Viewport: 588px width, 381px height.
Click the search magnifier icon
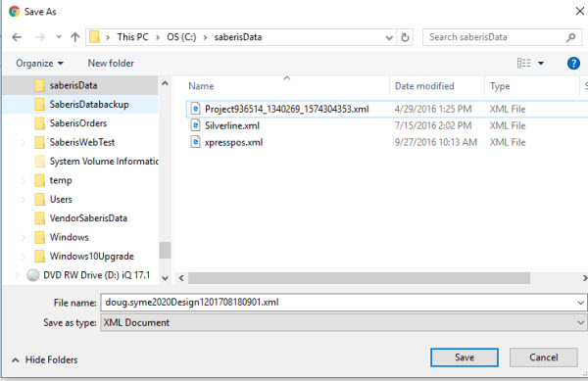[570, 37]
